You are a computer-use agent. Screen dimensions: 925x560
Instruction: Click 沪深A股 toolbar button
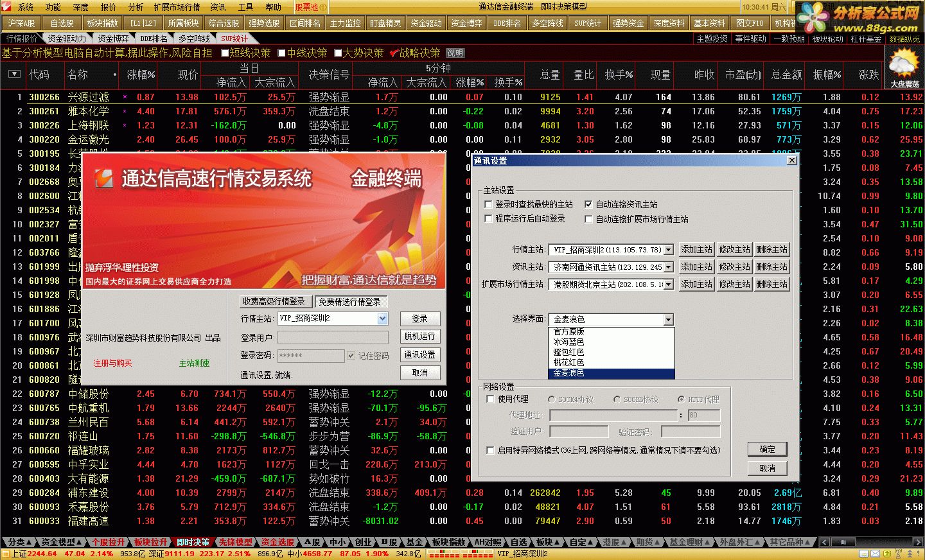point(22,23)
